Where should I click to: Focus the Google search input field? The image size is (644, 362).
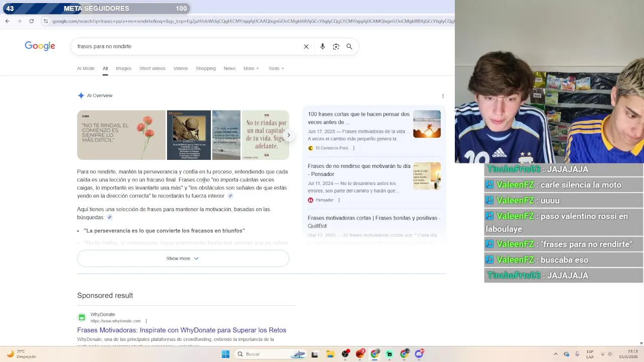[x=186, y=46]
